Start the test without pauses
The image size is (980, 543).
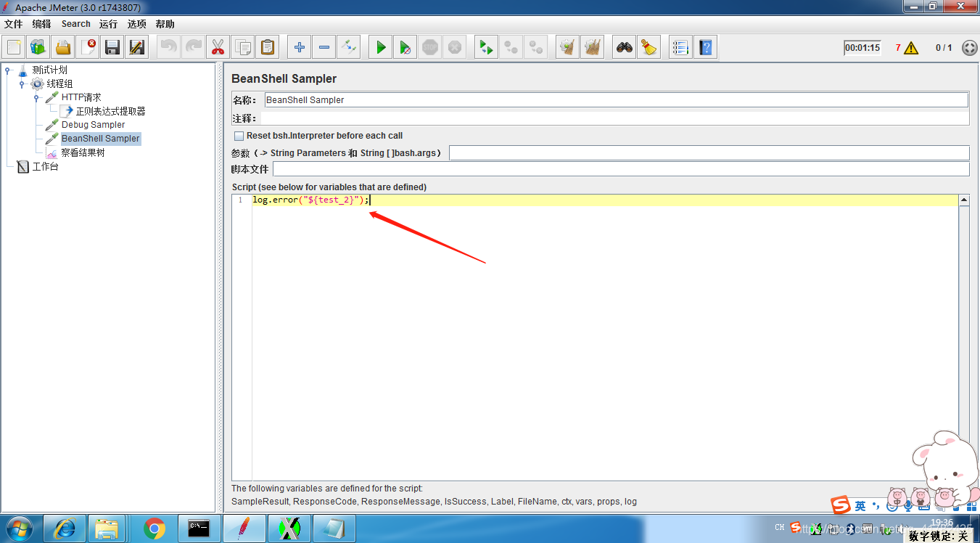coord(405,48)
